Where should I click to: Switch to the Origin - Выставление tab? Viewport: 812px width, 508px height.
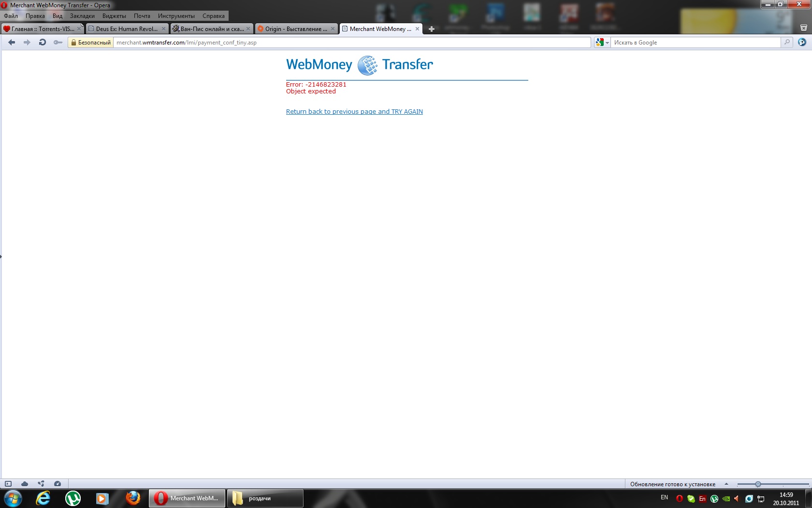(296, 29)
